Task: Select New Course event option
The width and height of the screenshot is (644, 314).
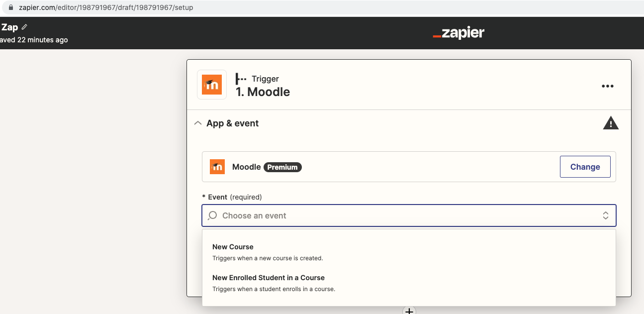Action: [x=233, y=247]
